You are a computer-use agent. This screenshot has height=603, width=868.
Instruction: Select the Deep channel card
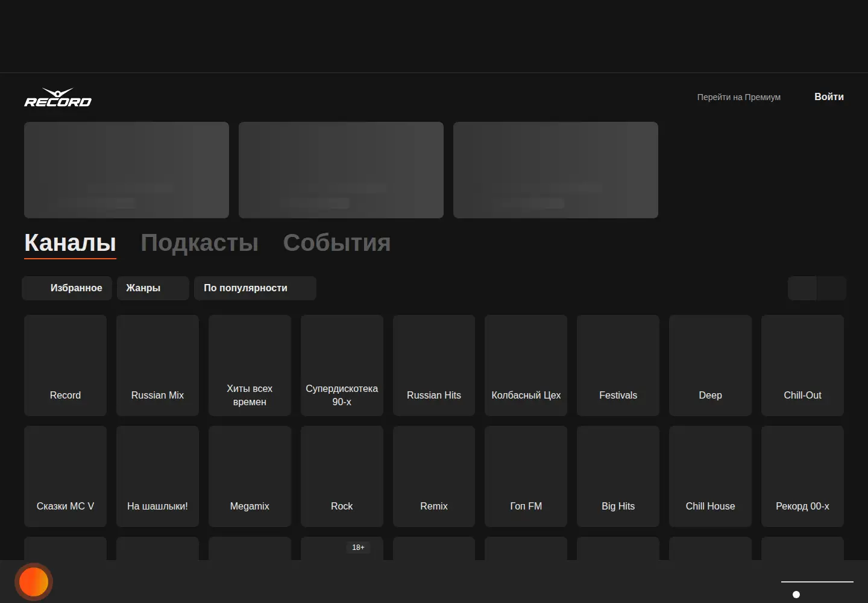pos(710,365)
